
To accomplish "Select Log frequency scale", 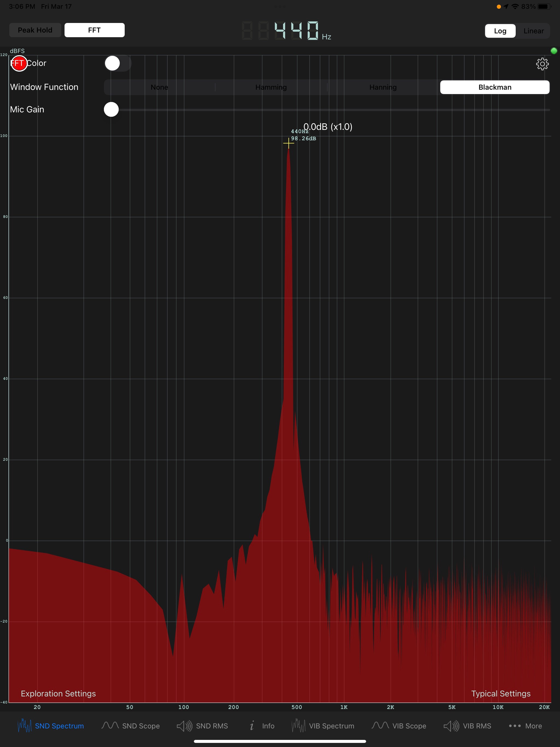I will coord(500,31).
